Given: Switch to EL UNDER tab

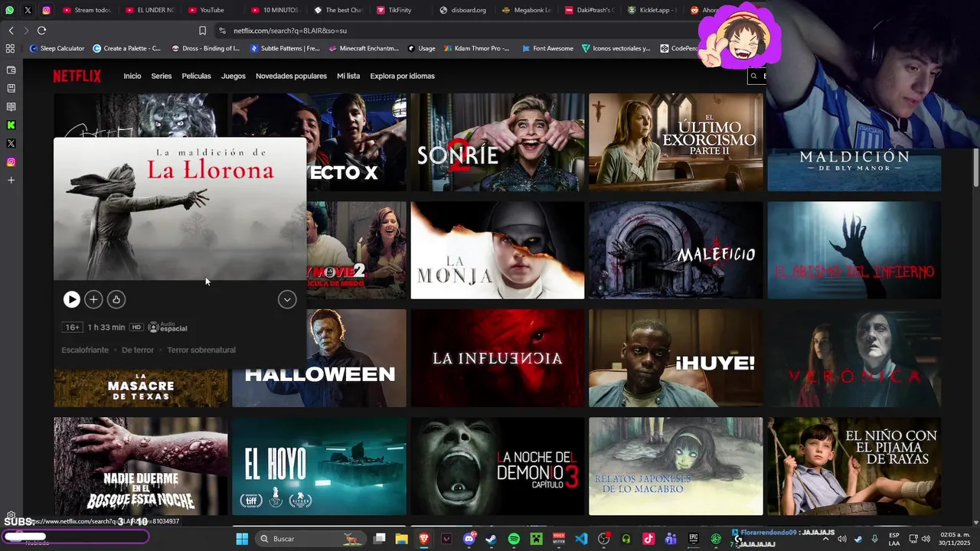Looking at the screenshot, I should (x=150, y=10).
